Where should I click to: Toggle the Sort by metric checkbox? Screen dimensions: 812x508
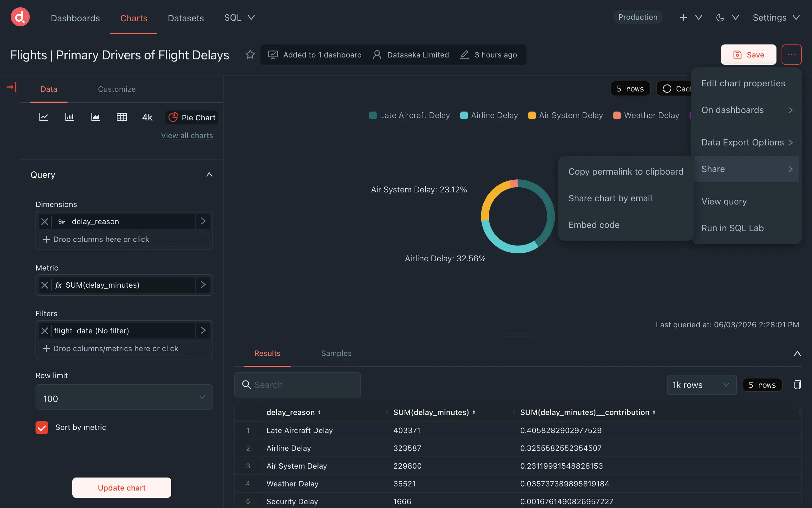[x=42, y=427]
